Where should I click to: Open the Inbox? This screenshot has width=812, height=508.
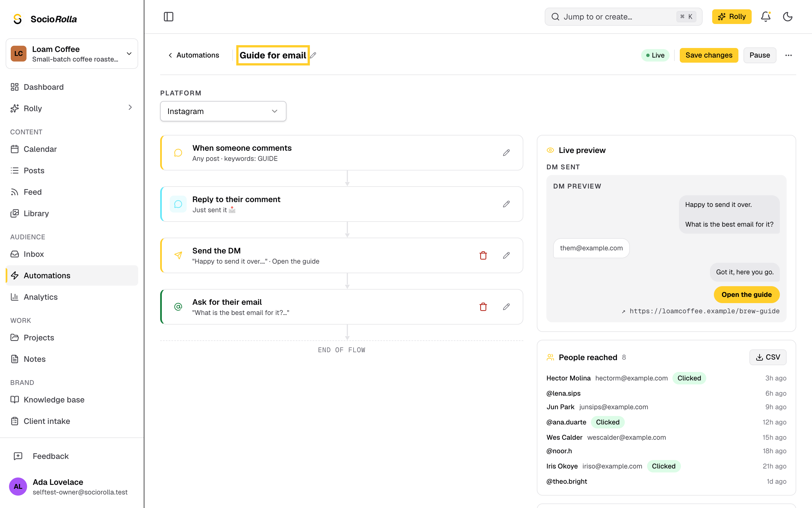tap(72, 254)
